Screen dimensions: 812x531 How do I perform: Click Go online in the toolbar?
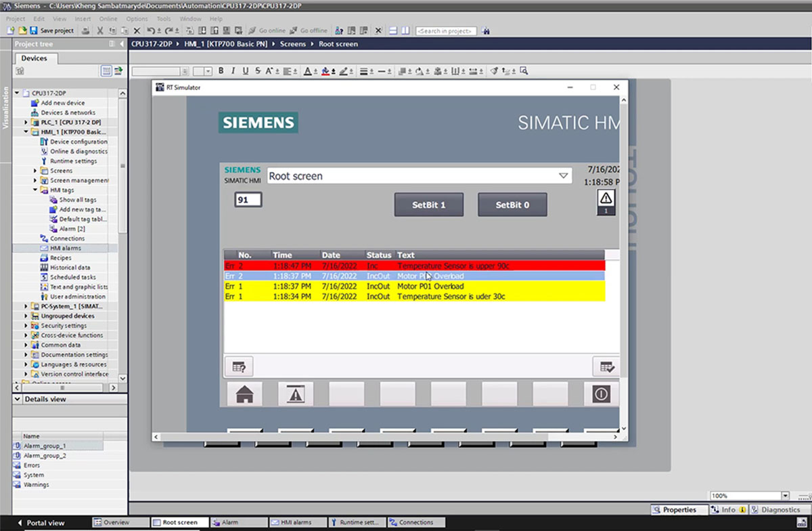pos(267,30)
